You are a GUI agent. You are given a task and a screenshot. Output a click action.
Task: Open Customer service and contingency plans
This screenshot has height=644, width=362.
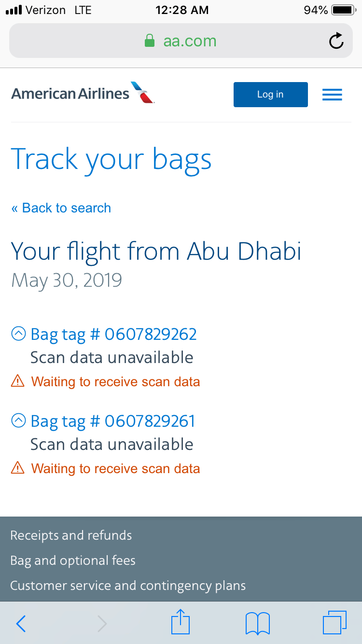point(128,586)
